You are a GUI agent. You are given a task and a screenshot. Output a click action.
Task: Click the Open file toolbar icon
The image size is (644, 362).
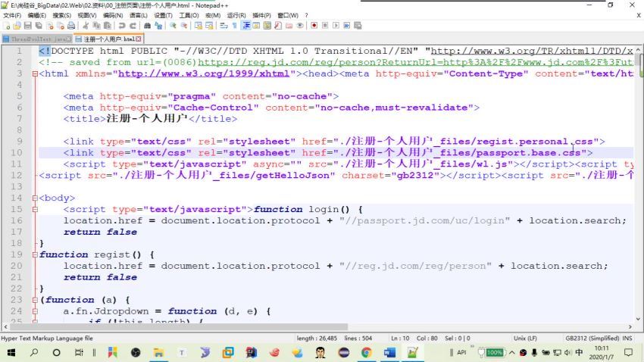pos(17,26)
